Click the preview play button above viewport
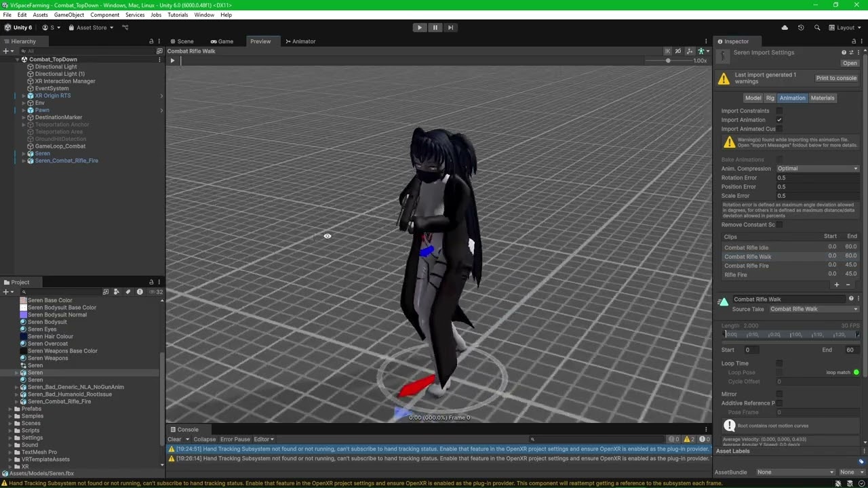The width and height of the screenshot is (868, 488). (x=172, y=60)
